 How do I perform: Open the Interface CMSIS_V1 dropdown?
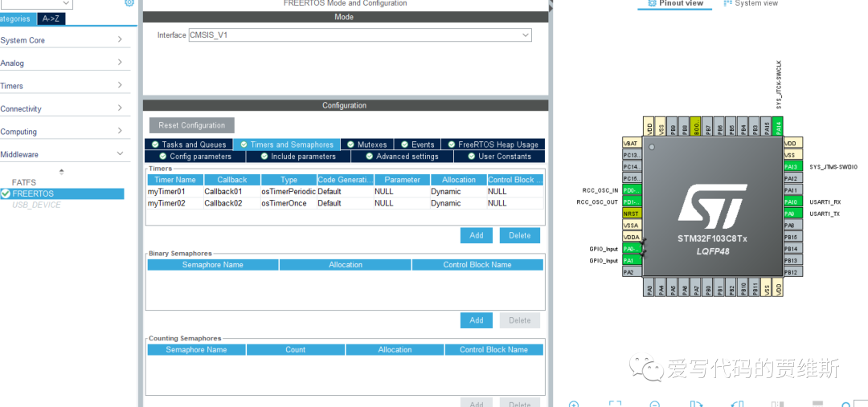tap(360, 35)
